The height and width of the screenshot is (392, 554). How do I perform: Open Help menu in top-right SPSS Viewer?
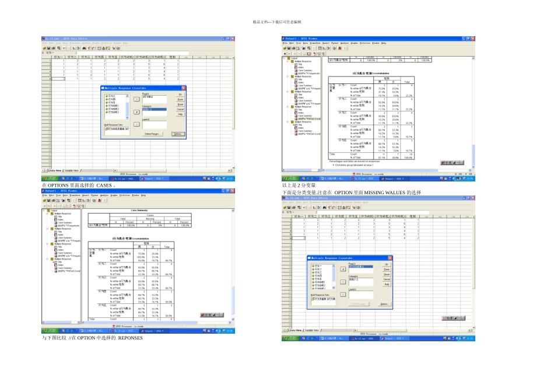[384, 43]
